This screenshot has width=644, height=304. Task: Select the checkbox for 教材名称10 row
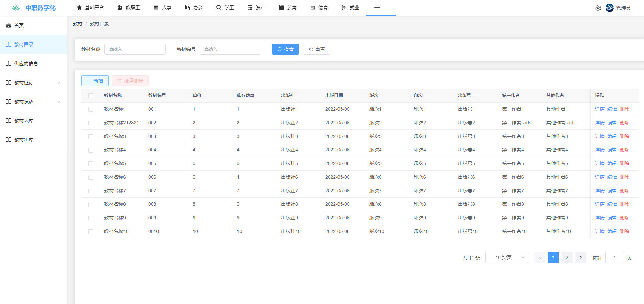[91, 232]
